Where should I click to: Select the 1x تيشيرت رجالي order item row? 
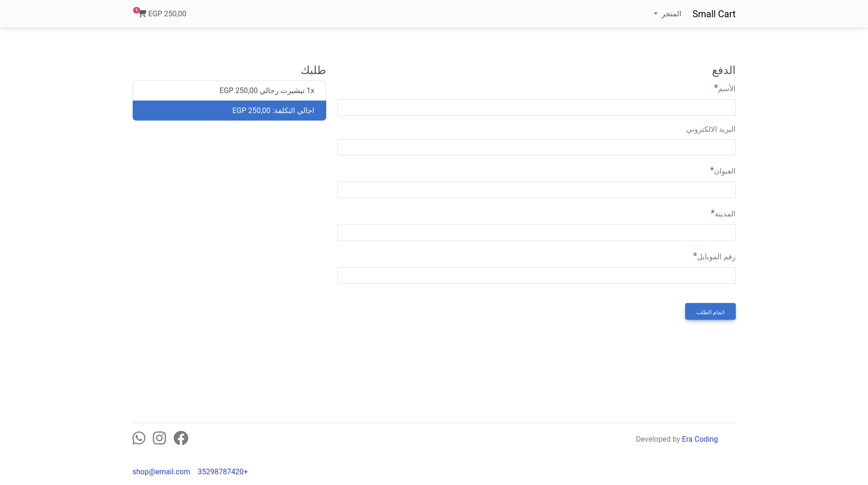pyautogui.click(x=229, y=91)
